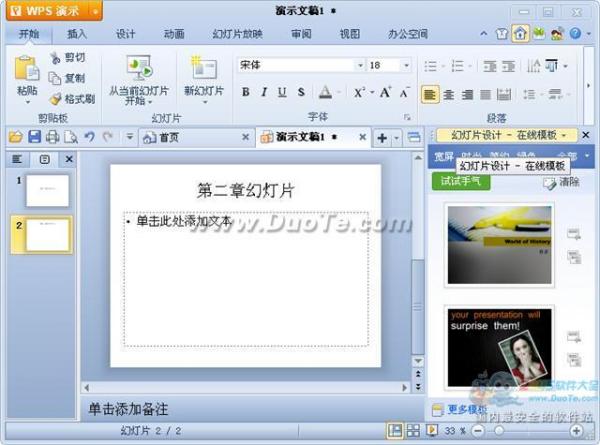Toggle text shadow S button

301,92
